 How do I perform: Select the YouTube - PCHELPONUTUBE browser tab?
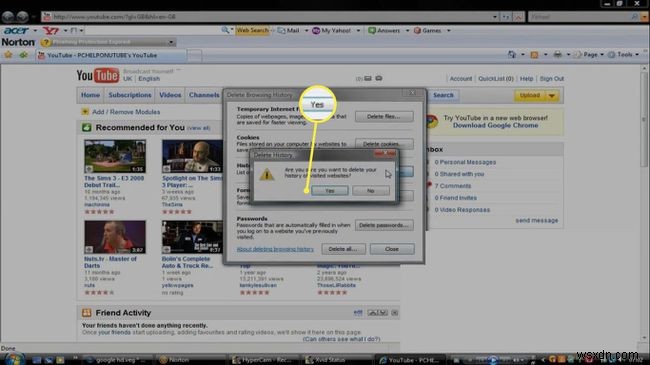(111, 55)
